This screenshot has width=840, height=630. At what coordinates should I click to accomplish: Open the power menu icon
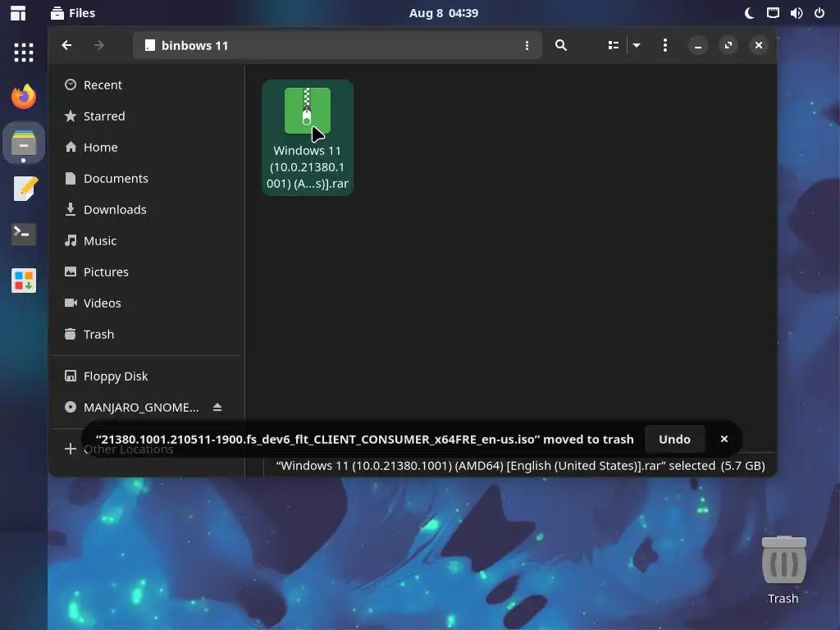(819, 13)
